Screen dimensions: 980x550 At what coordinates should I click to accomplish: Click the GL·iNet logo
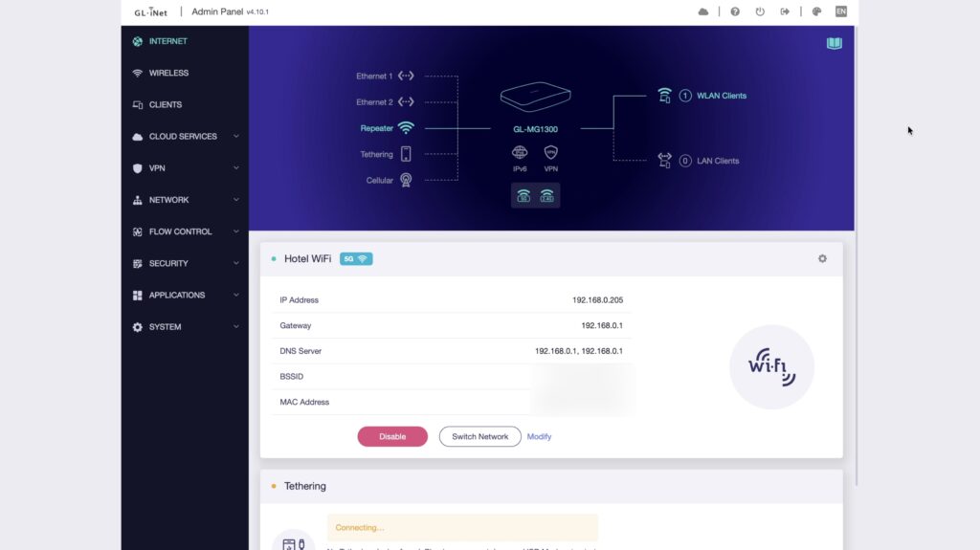150,11
